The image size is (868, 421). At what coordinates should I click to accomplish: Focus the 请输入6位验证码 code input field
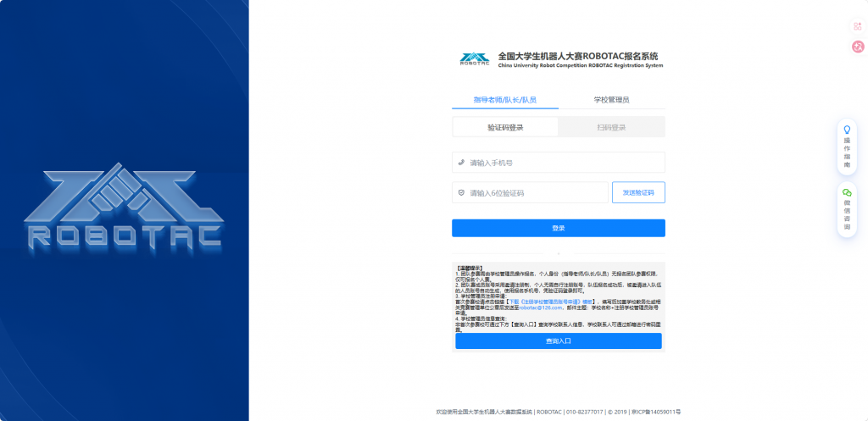[530, 192]
